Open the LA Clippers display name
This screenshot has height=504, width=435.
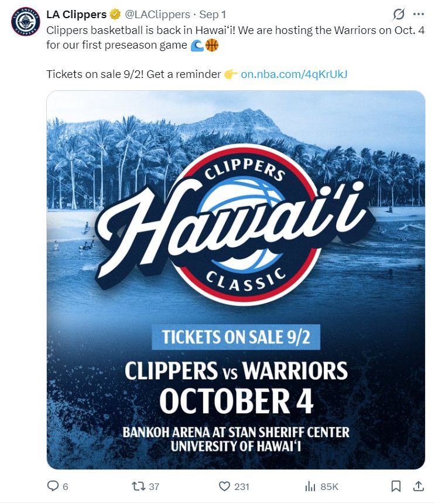tap(77, 15)
